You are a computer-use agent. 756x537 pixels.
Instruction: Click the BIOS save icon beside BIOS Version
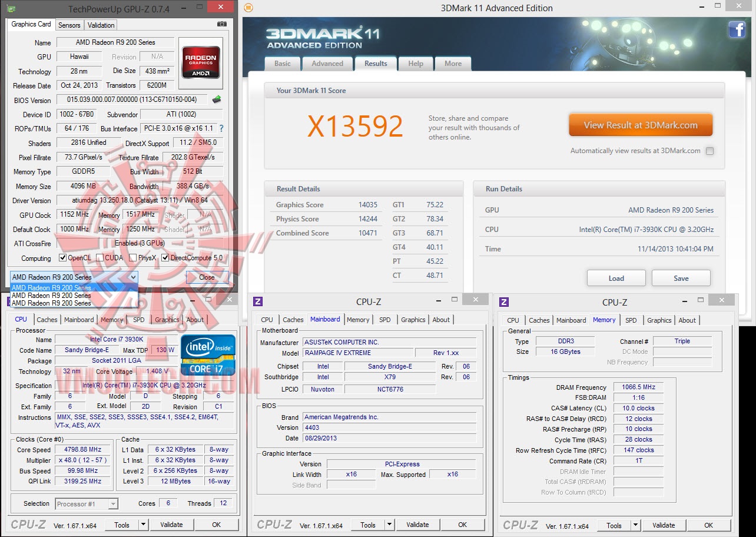(x=217, y=100)
